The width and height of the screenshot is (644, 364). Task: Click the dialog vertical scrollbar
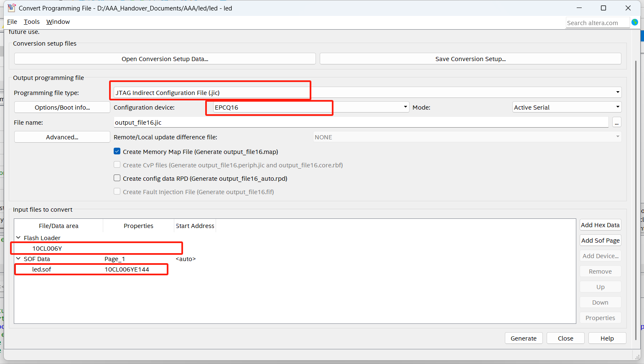[636, 200]
